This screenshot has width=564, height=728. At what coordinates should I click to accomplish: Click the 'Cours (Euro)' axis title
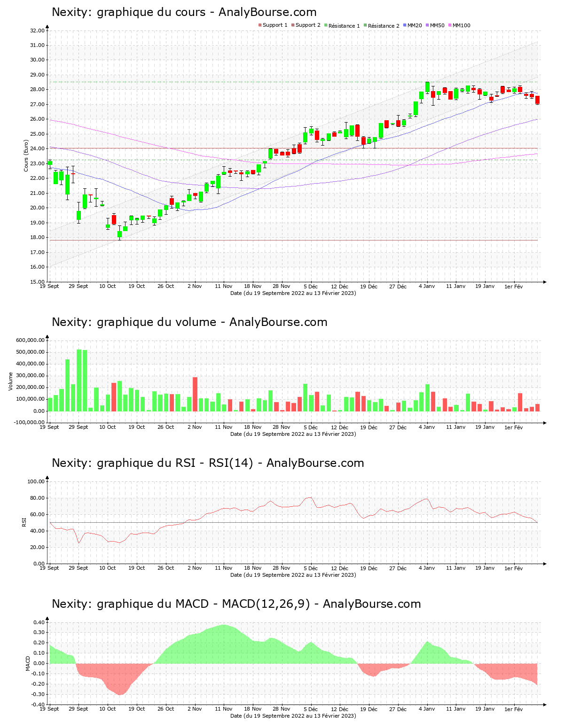tap(26, 156)
